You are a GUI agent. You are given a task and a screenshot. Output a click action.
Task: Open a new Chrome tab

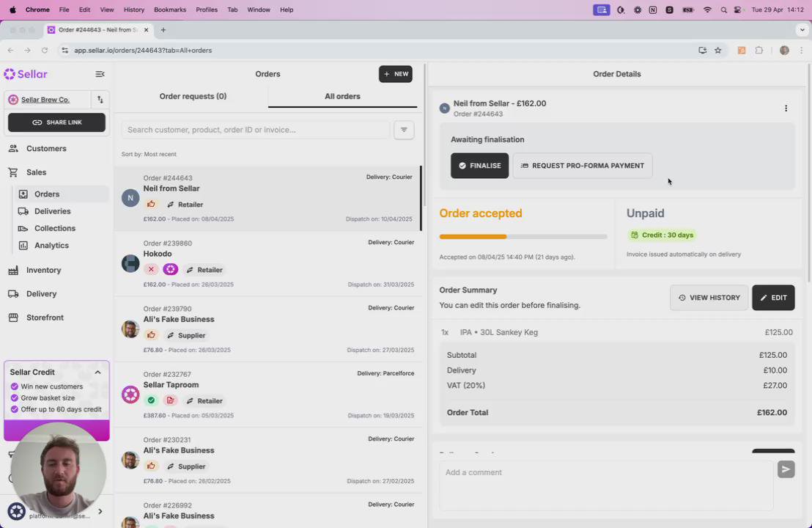pyautogui.click(x=163, y=30)
